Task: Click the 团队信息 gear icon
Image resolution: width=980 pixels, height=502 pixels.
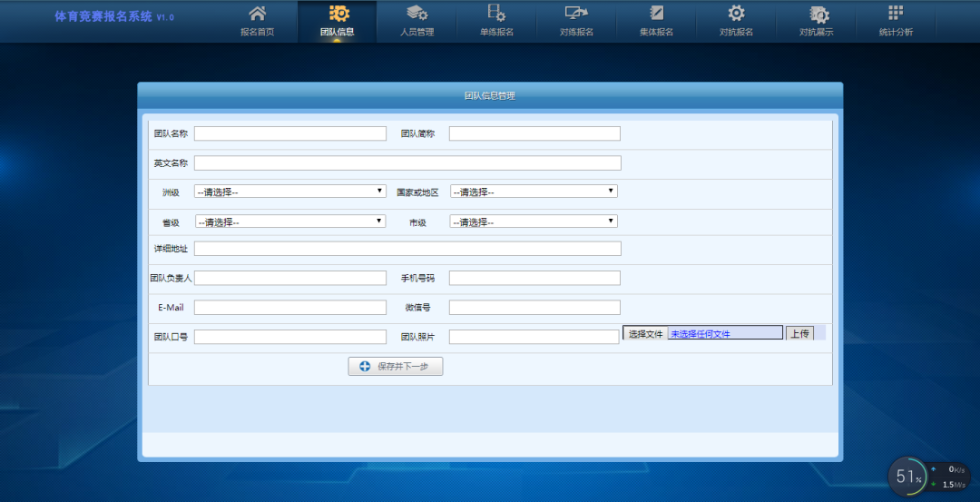Action: (x=338, y=14)
